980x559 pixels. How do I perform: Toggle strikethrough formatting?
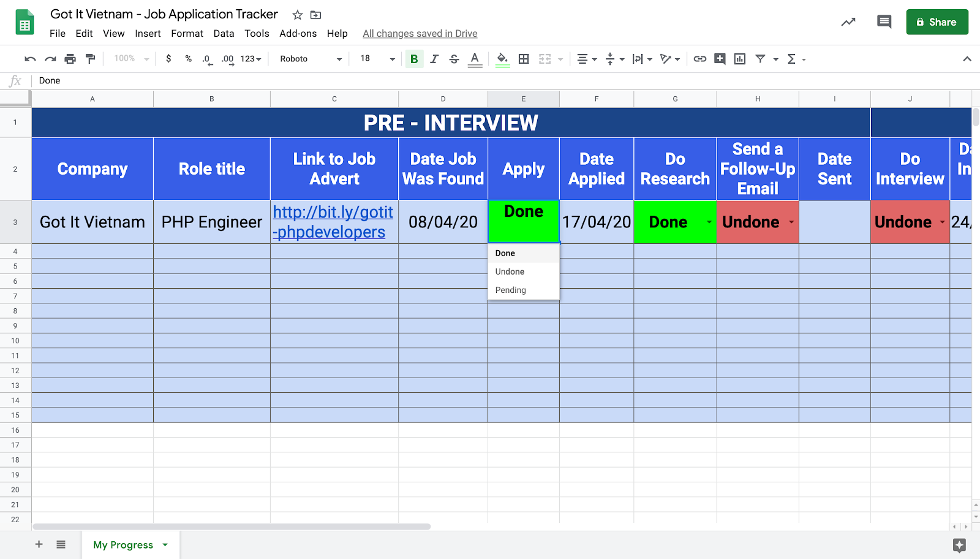(x=454, y=59)
